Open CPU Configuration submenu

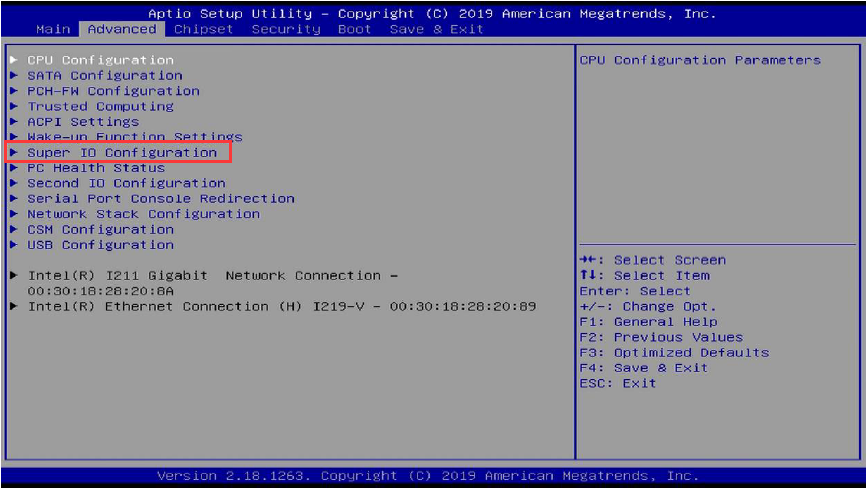pyautogui.click(x=100, y=60)
